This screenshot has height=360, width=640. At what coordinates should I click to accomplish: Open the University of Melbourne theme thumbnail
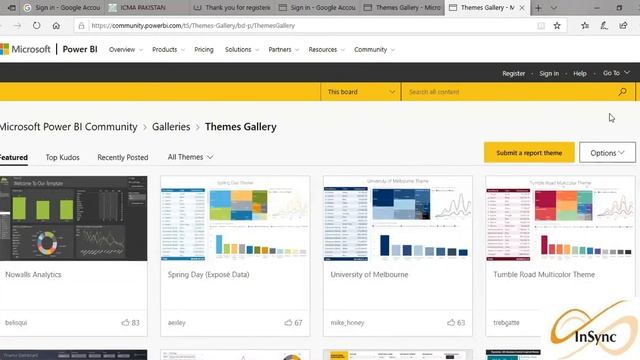coord(398,218)
